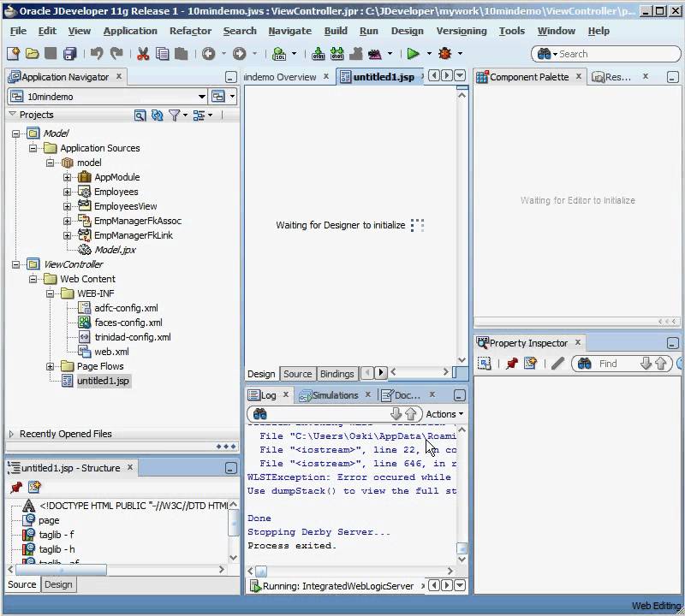
Task: Expand the AppModule tree node
Action: [x=67, y=177]
